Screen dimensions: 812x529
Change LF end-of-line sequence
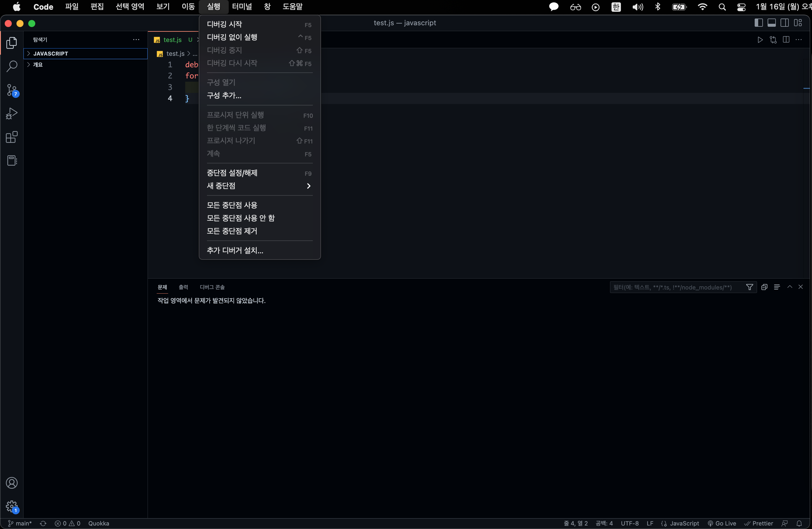pos(650,523)
